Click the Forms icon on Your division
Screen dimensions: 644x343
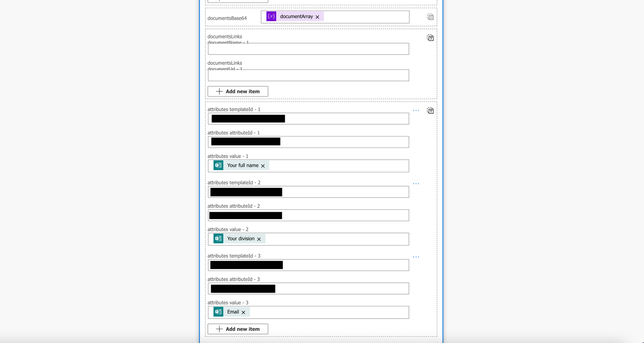pyautogui.click(x=218, y=239)
